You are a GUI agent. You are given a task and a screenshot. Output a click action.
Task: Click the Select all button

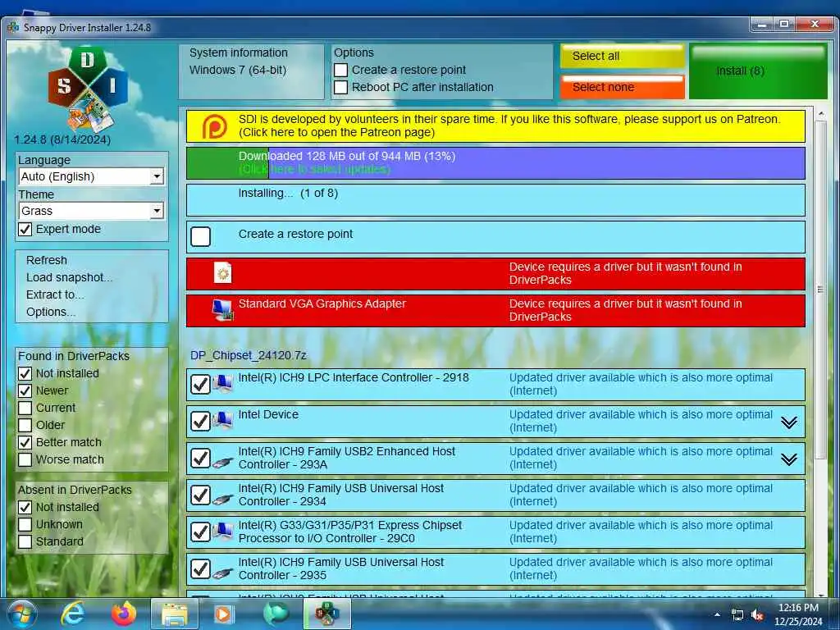pyautogui.click(x=623, y=57)
